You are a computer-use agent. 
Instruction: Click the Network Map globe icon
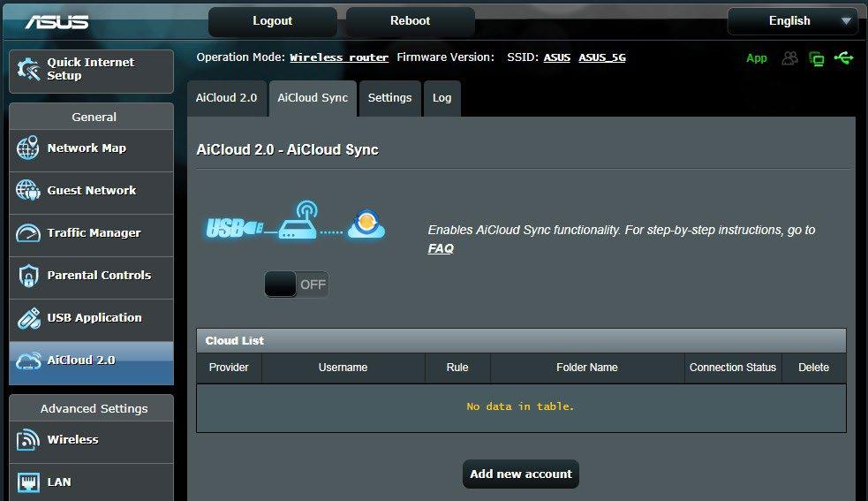(27, 148)
